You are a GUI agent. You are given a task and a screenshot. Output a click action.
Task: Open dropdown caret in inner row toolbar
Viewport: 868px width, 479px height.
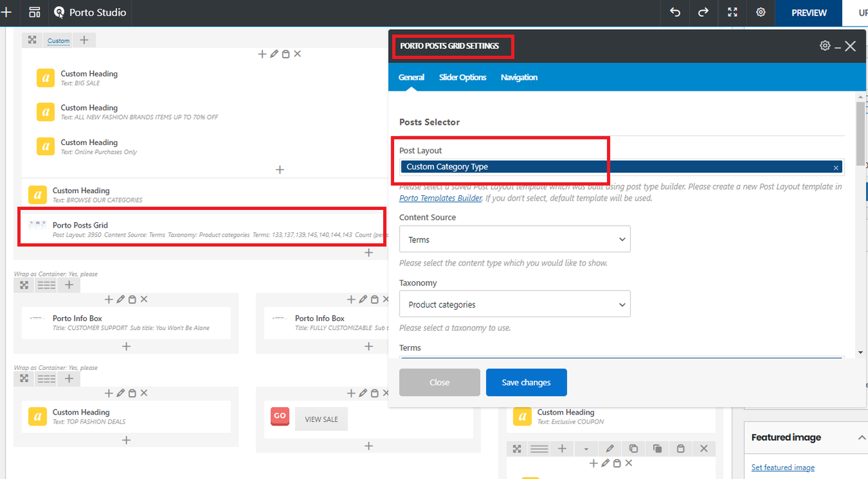click(586, 449)
